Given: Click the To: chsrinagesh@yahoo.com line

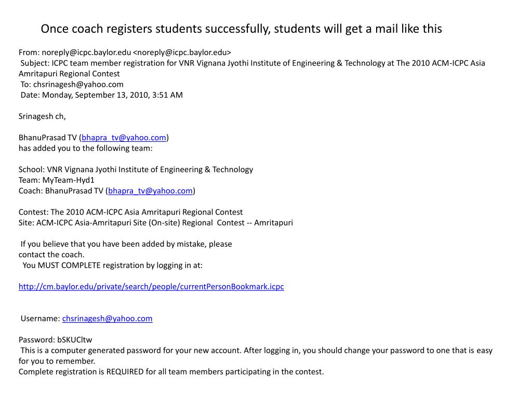Looking at the screenshot, I should point(72,84).
